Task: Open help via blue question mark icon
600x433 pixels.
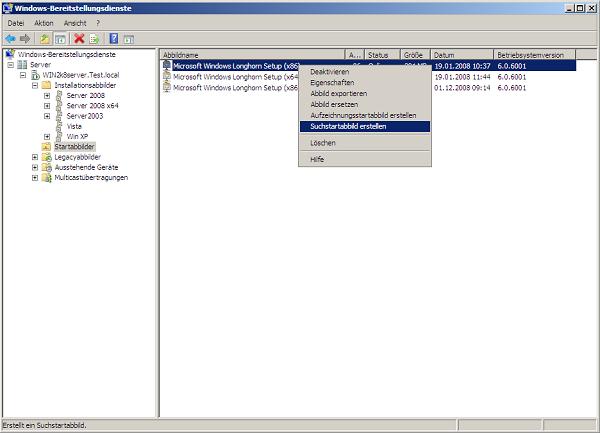Action: (114, 39)
